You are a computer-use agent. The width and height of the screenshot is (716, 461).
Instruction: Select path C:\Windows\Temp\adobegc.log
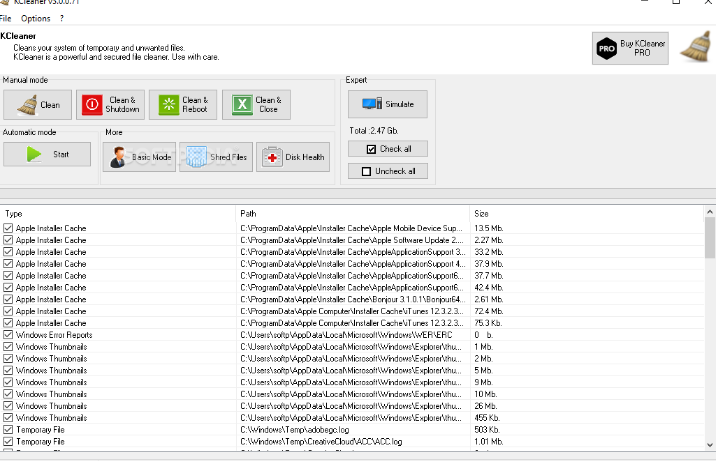295,430
